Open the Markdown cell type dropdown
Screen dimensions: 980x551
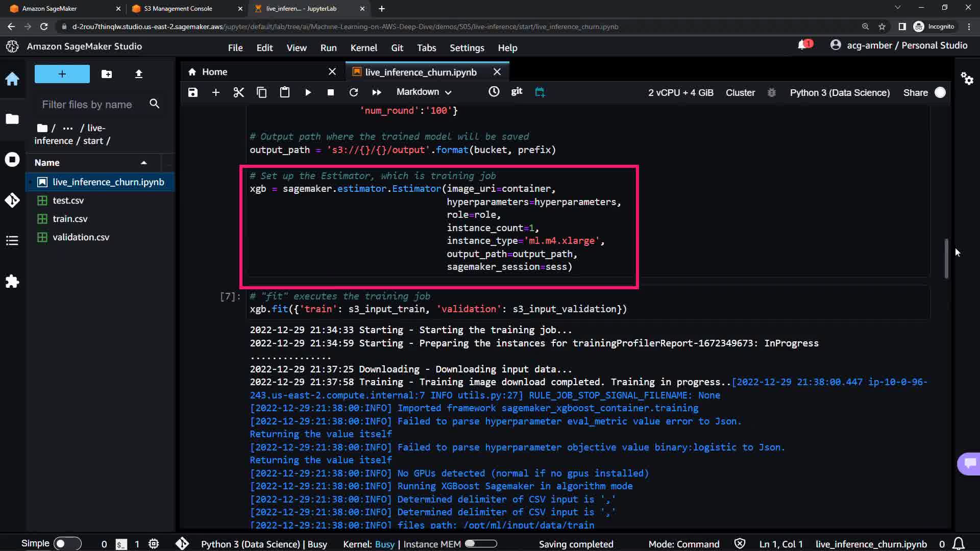pos(424,92)
